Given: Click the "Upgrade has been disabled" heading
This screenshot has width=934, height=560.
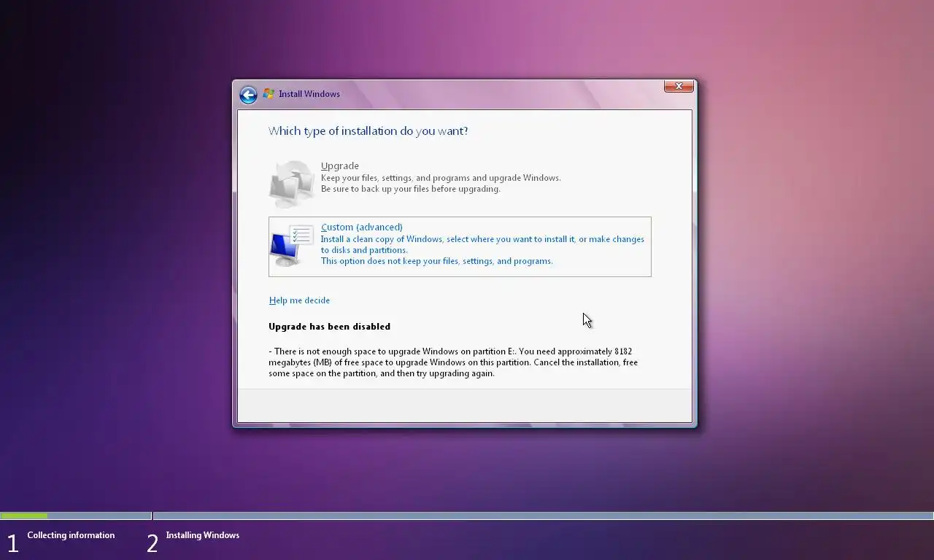Looking at the screenshot, I should 329,327.
